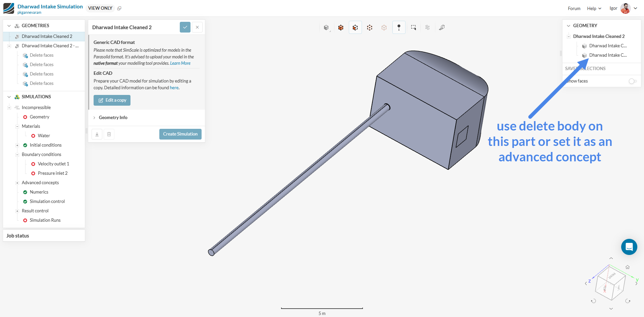Screen dimensions: 644x317
Task: Click the download geometry icon
Action: tap(97, 134)
